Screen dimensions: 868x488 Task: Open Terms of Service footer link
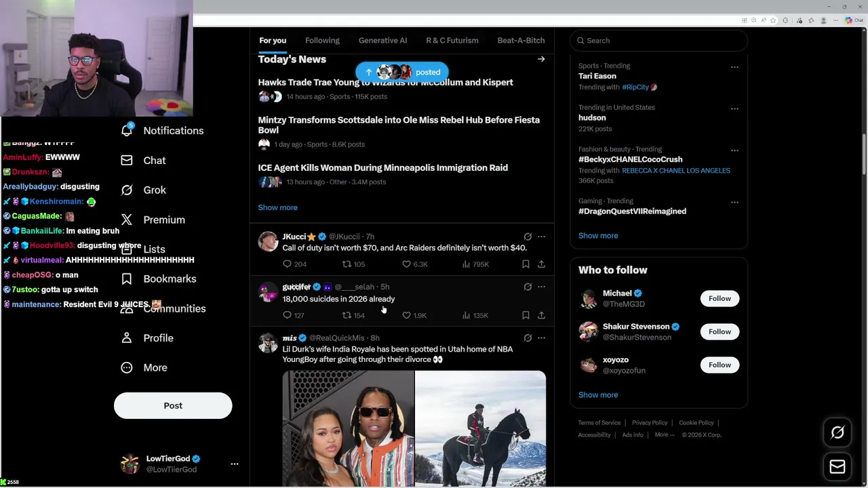(x=599, y=423)
